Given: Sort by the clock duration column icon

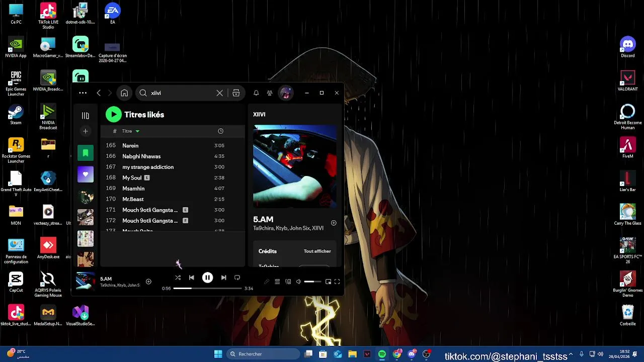Looking at the screenshot, I should pos(220,131).
